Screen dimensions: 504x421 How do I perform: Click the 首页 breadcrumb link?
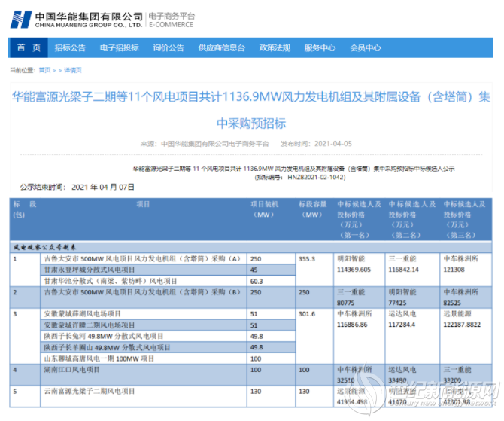44,70
